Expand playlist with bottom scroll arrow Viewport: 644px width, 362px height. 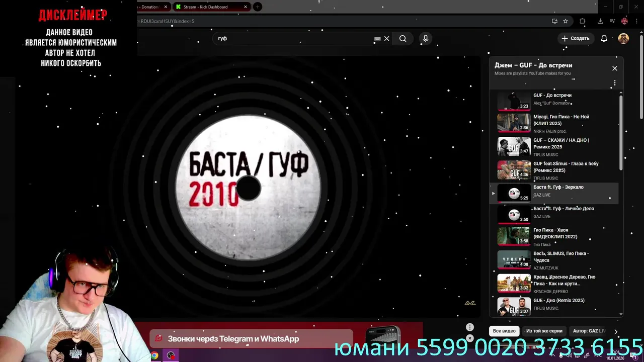pyautogui.click(x=621, y=314)
